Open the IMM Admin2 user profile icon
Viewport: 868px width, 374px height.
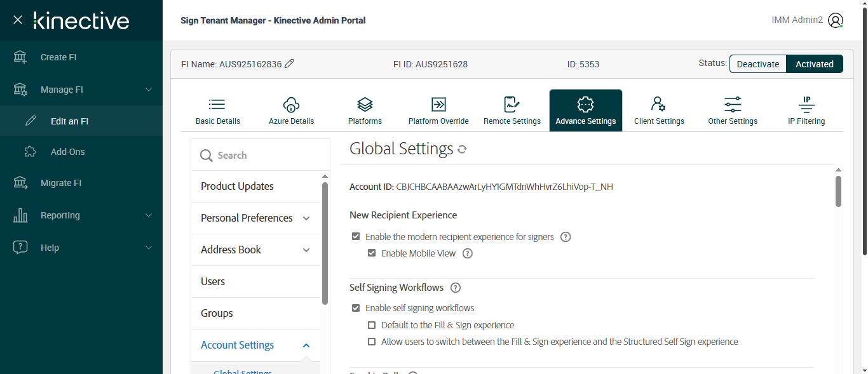tap(836, 20)
